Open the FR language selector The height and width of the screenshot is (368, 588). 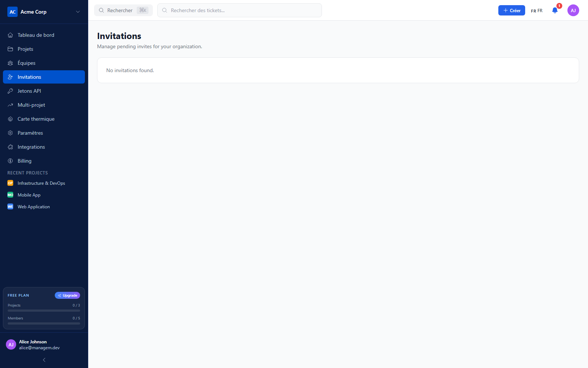(x=537, y=11)
